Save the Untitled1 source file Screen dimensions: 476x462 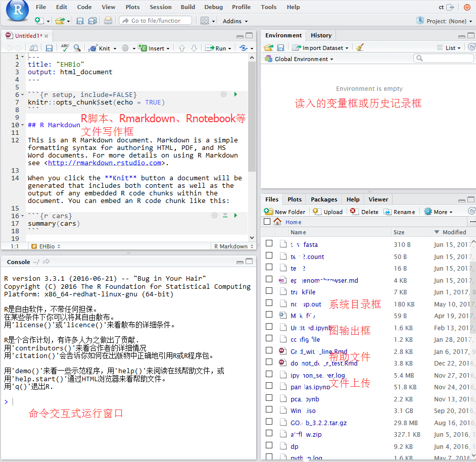49,48
